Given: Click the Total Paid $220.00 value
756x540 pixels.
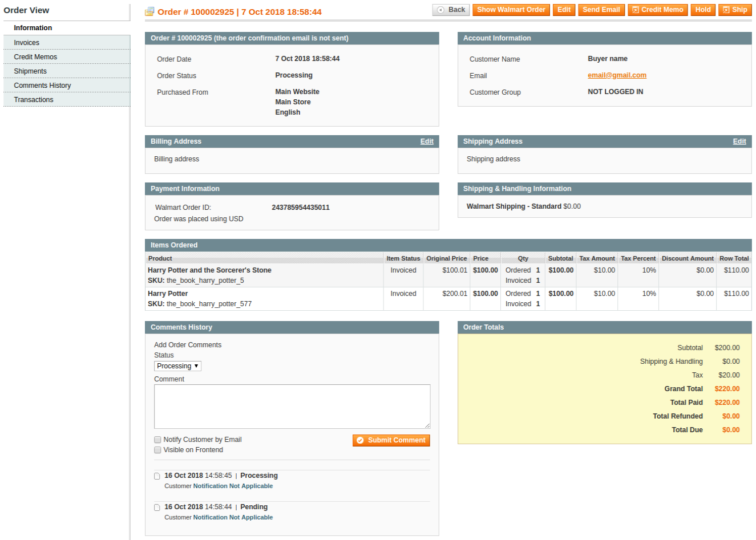Looking at the screenshot, I should click(727, 403).
